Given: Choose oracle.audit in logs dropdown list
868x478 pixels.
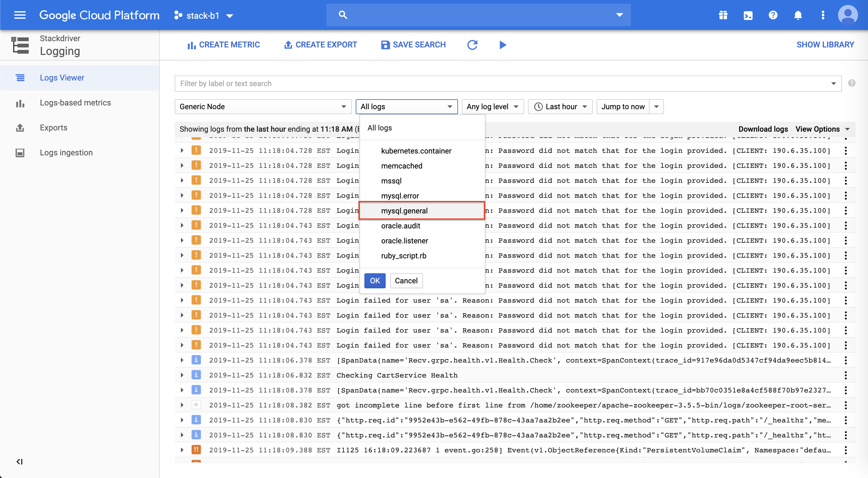Looking at the screenshot, I should point(400,226).
